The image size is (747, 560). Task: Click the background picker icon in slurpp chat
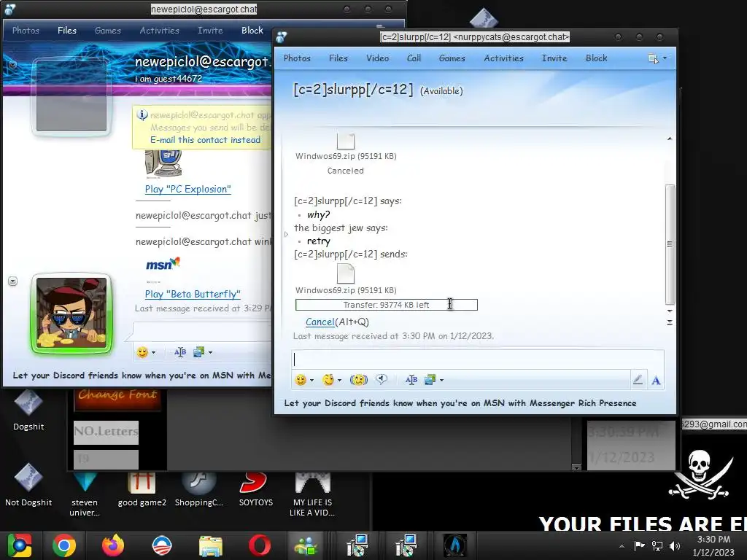coord(430,380)
